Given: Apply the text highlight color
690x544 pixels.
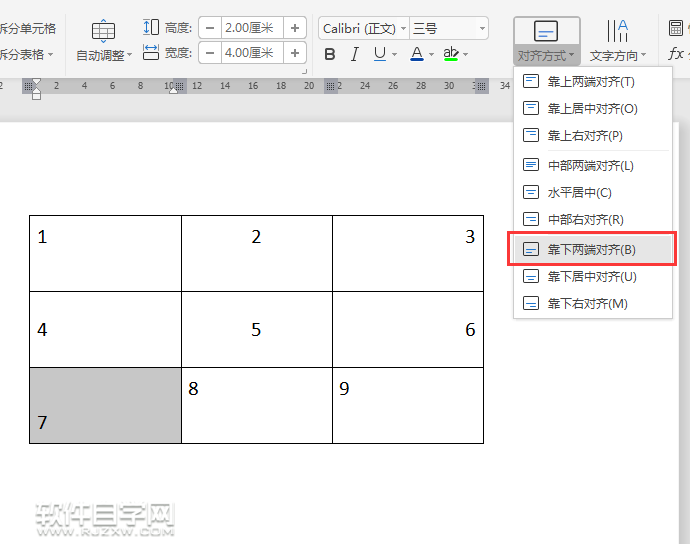Looking at the screenshot, I should (x=451, y=54).
